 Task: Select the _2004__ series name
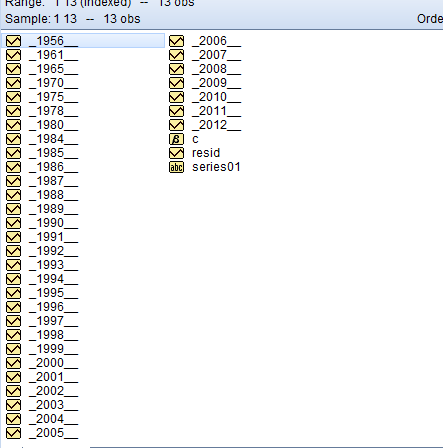click(53, 419)
